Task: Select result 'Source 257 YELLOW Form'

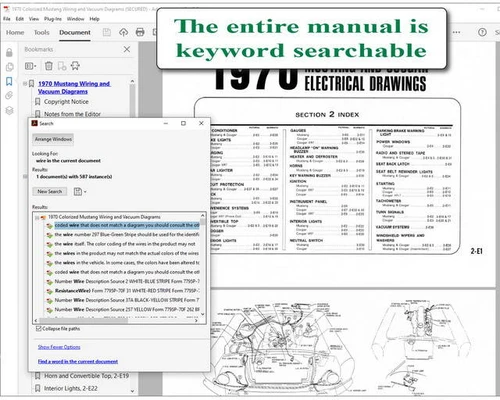Action: pyautogui.click(x=127, y=309)
